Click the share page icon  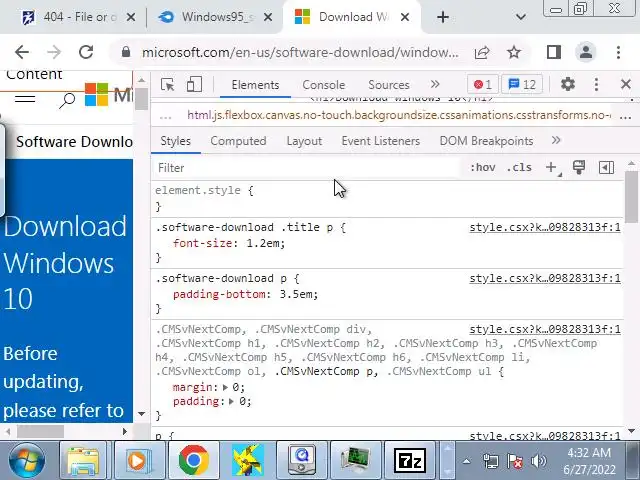pos(482,52)
